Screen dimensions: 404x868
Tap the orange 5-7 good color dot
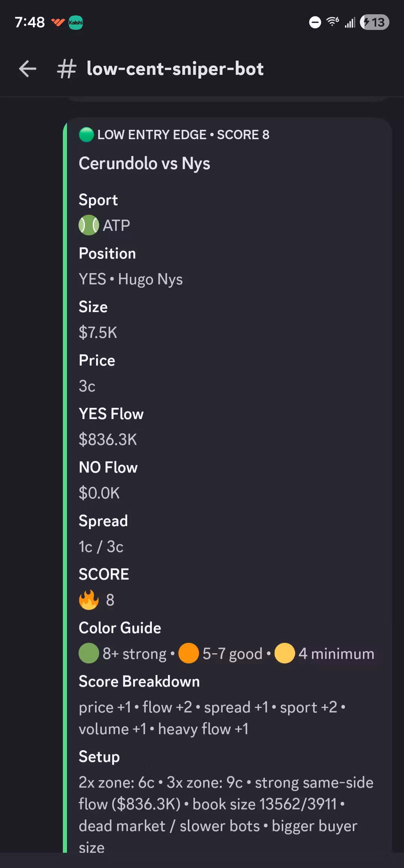tap(189, 653)
